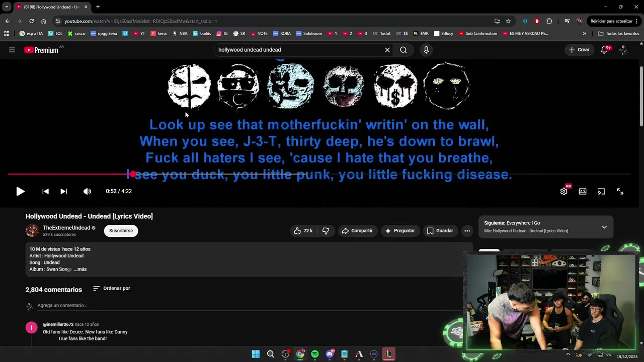
Task: Enter fullscreen mode
Action: [620, 191]
